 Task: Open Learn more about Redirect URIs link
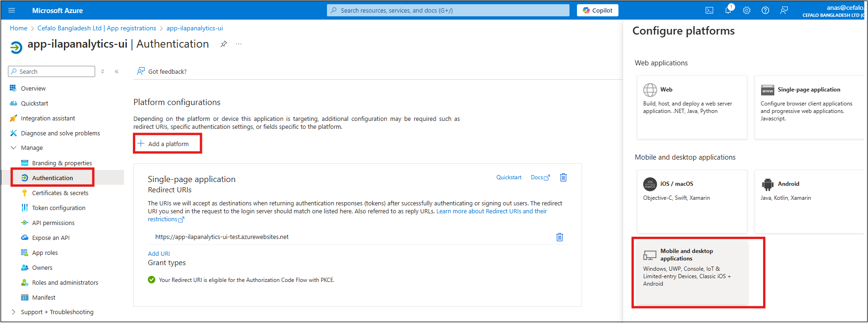[492, 211]
